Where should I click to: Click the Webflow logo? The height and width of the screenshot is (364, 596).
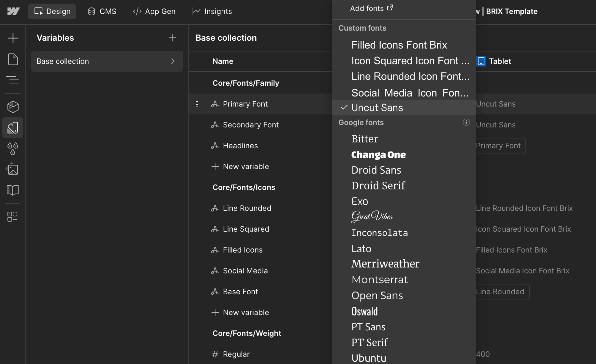coord(13,11)
